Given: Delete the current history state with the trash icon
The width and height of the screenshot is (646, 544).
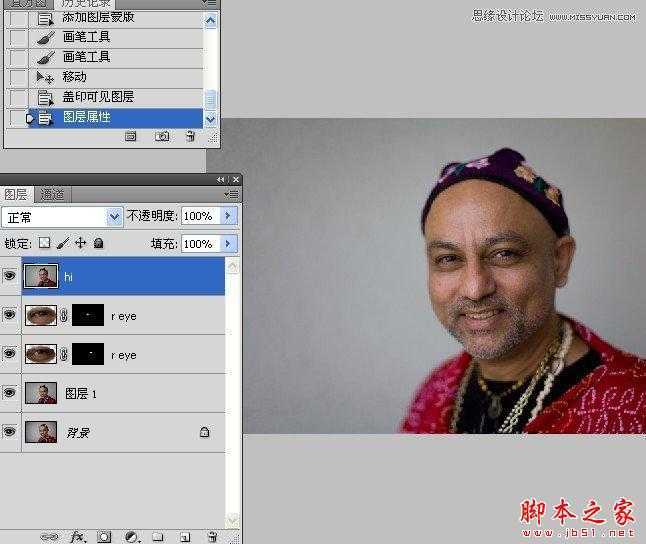Looking at the screenshot, I should (x=190, y=136).
